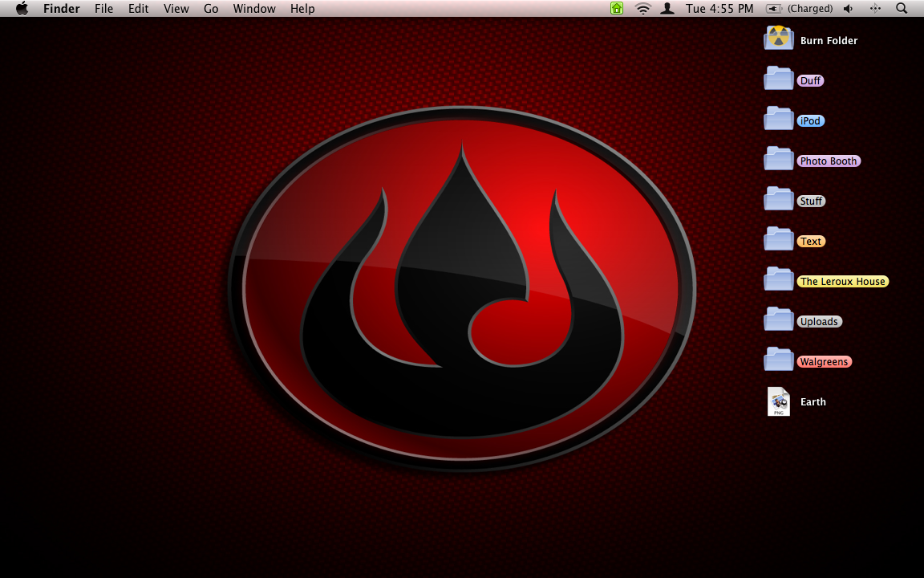Screen dimensions: 924x578
Task: Open the Help menu
Action: [x=302, y=9]
